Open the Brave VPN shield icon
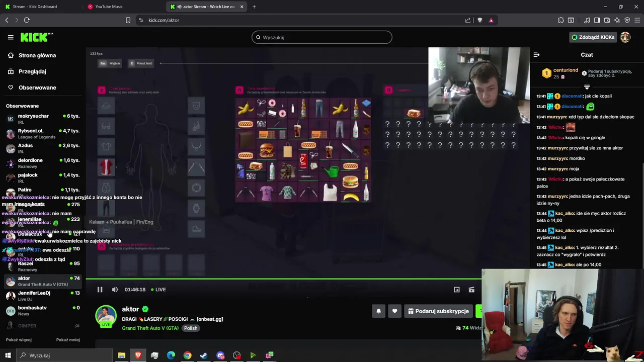Screen dimensions: 644x362 (627, 20)
